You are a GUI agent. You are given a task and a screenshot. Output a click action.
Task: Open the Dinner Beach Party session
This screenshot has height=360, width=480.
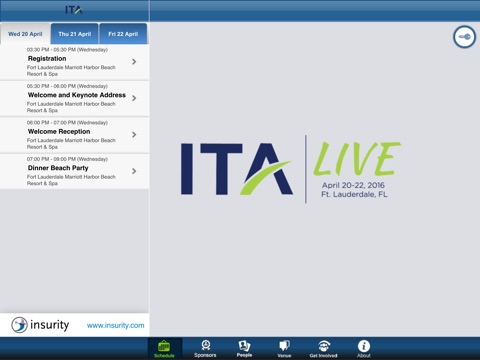click(x=74, y=171)
